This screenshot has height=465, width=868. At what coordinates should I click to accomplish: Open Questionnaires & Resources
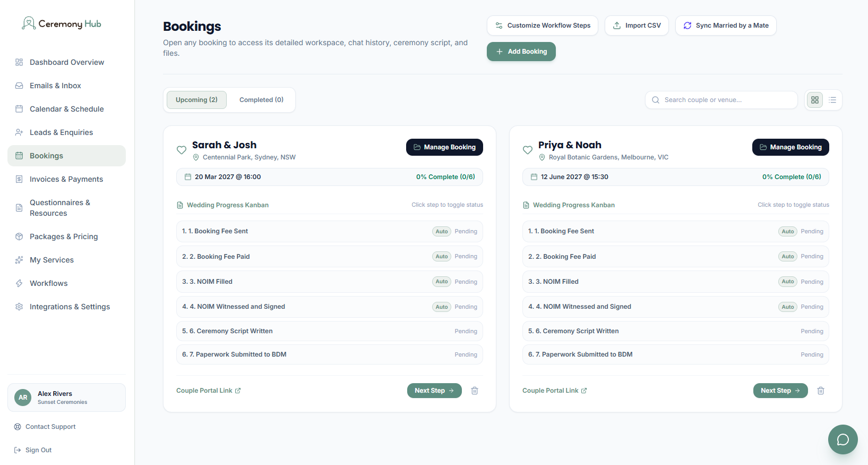coord(67,208)
